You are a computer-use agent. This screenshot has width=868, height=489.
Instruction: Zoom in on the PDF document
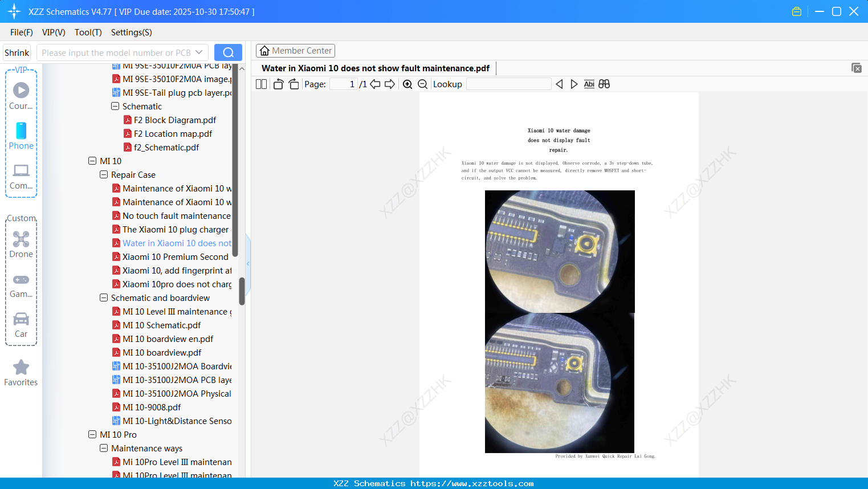407,84
